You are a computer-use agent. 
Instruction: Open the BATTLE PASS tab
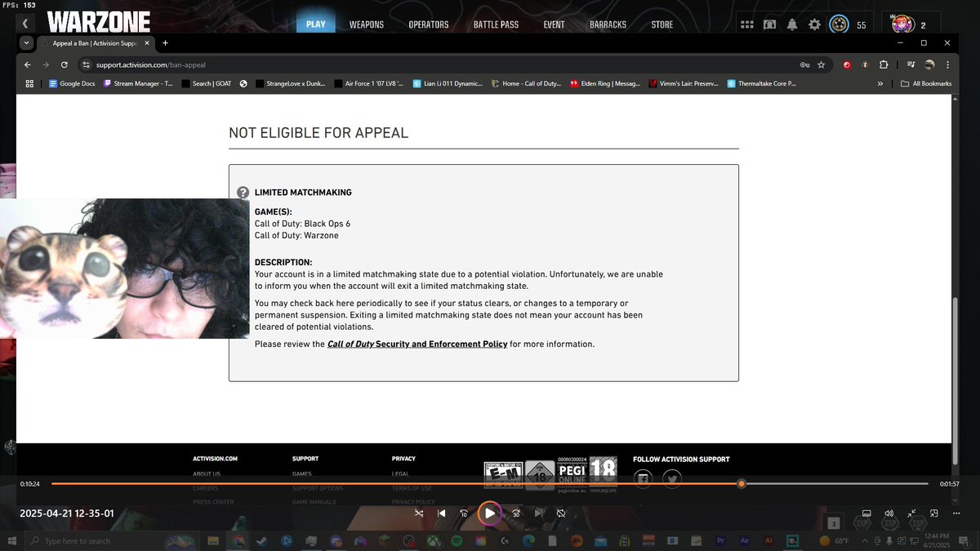click(x=497, y=24)
